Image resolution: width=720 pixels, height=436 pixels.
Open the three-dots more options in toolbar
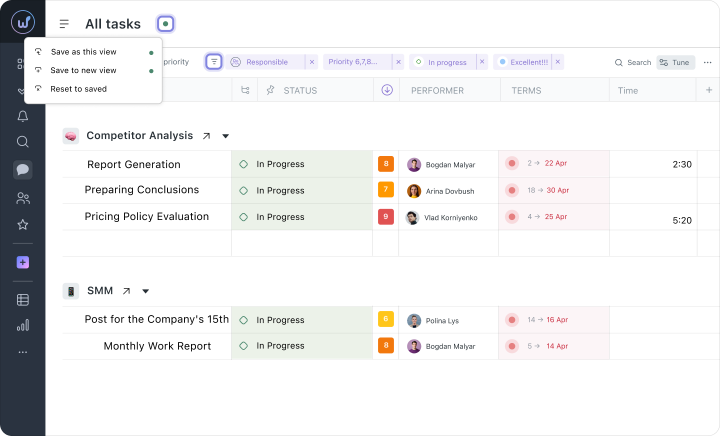[x=707, y=62]
